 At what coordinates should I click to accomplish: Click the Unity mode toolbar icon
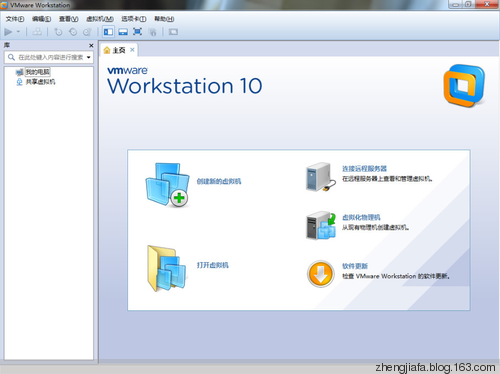click(152, 32)
